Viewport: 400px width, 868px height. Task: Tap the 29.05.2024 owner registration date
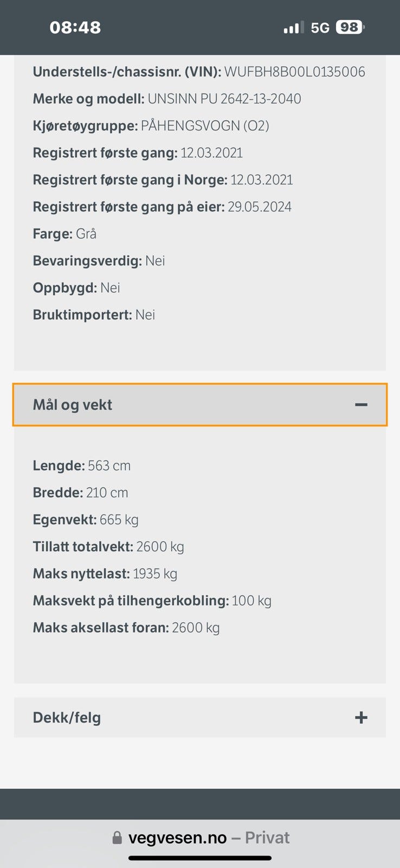point(260,207)
